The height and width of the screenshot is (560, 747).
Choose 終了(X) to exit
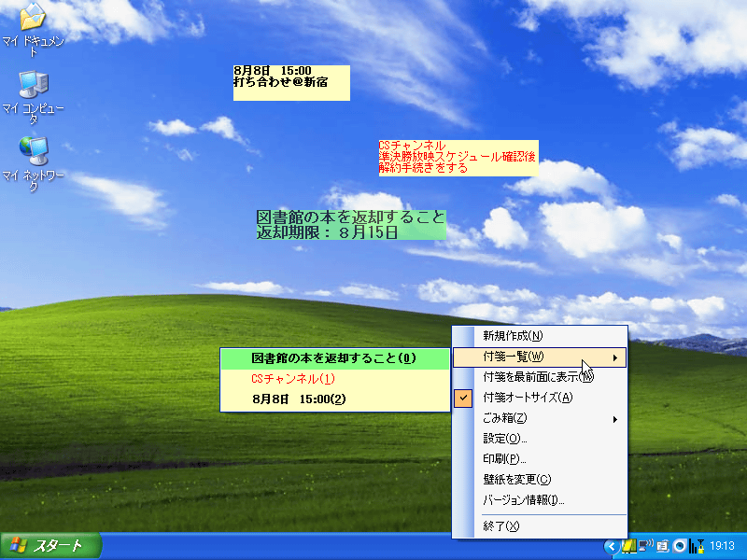(540, 526)
